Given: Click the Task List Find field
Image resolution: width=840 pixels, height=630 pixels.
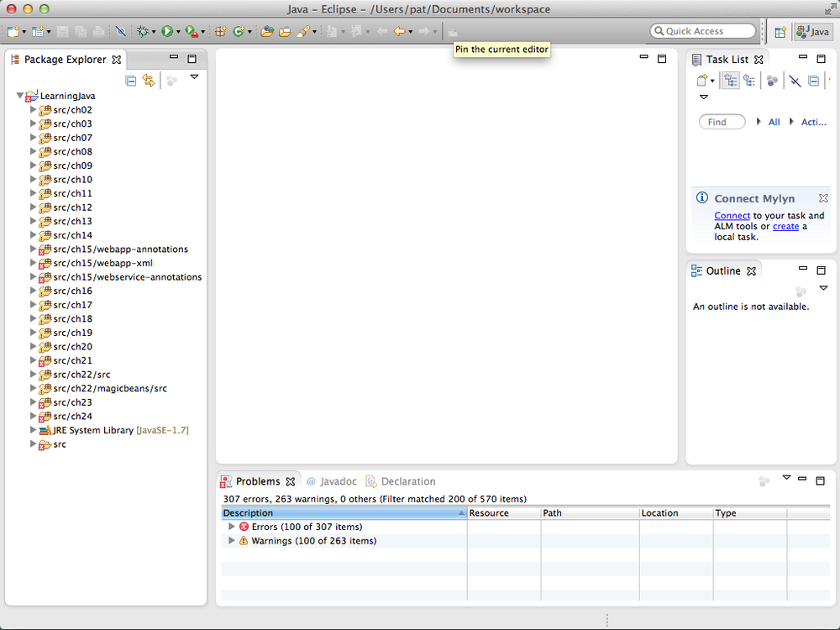Looking at the screenshot, I should coord(722,122).
